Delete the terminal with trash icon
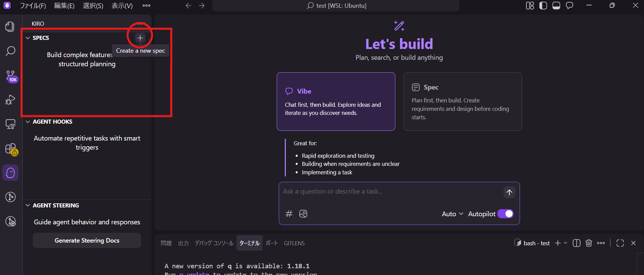 point(589,243)
